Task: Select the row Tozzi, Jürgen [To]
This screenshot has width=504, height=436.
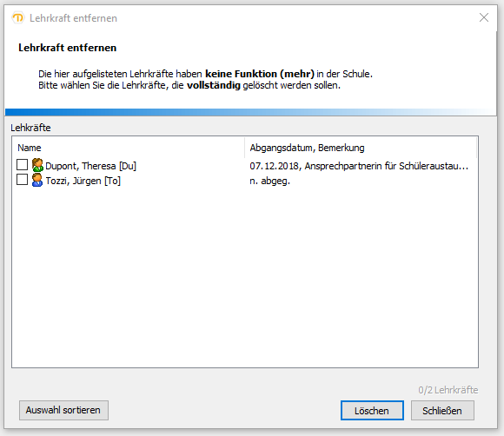Action: [245, 181]
